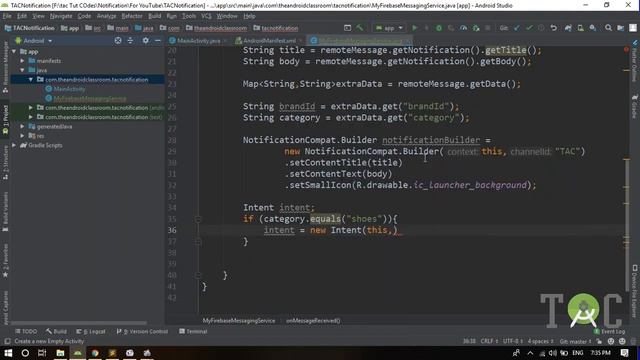Expand the res folder node
This screenshot has height=360, width=640.
click(22, 136)
